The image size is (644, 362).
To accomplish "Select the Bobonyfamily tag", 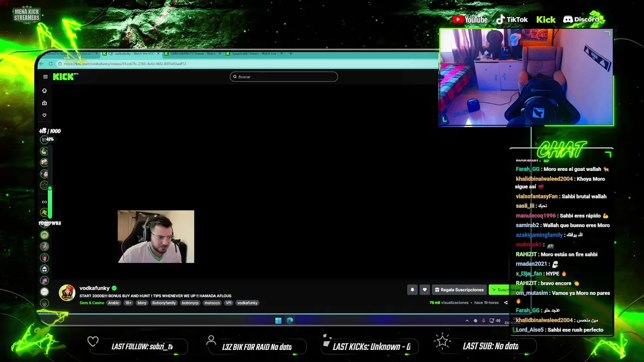I will click(x=164, y=303).
